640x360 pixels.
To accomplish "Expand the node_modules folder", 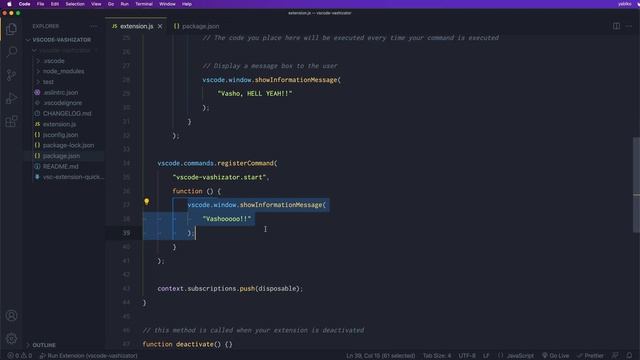I will [64, 71].
